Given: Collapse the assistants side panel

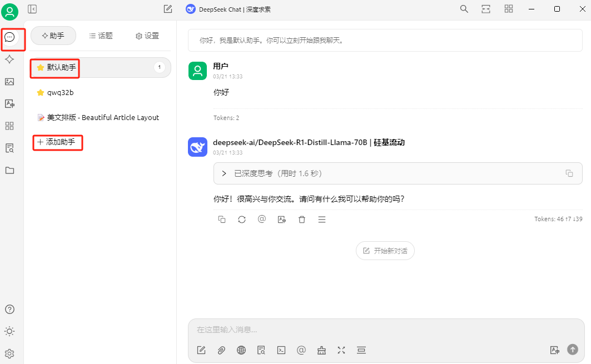Looking at the screenshot, I should pyautogui.click(x=32, y=9).
